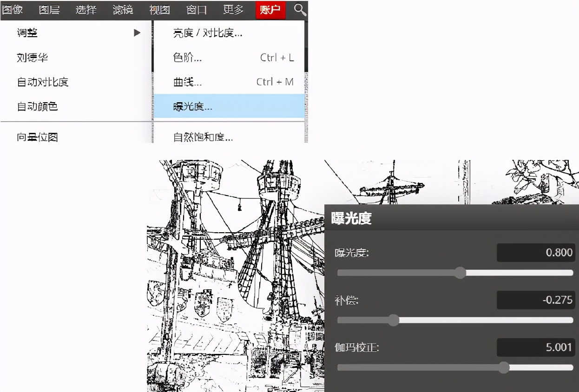
Task: Choose 色阶 from the submenu
Action: pyautogui.click(x=187, y=58)
